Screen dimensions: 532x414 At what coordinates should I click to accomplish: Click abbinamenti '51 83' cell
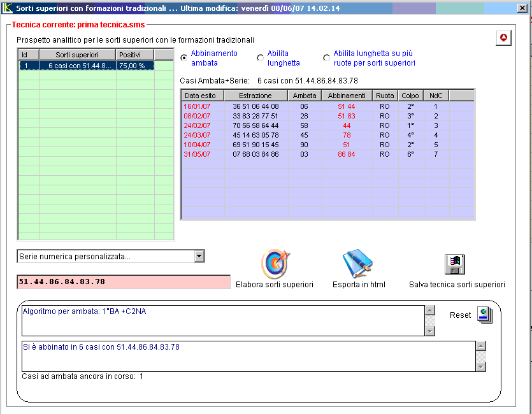pyautogui.click(x=347, y=116)
